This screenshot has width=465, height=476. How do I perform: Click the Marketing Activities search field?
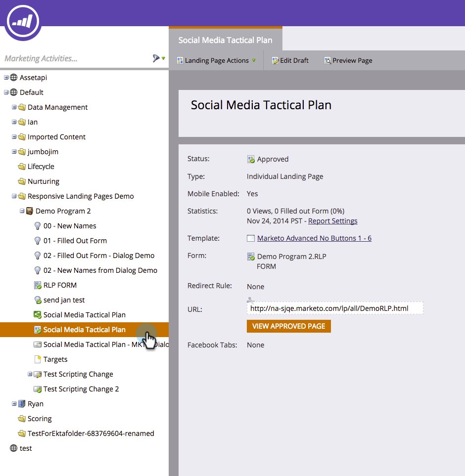pos(76,58)
